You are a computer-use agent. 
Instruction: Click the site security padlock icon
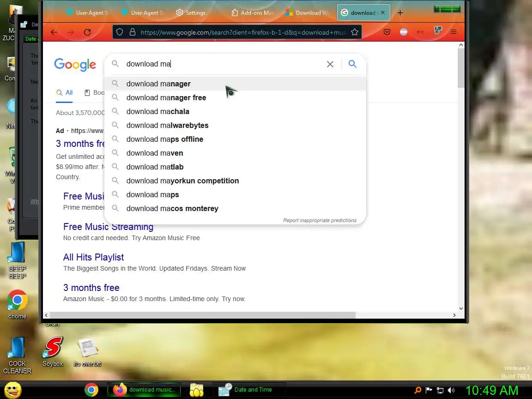(x=133, y=32)
